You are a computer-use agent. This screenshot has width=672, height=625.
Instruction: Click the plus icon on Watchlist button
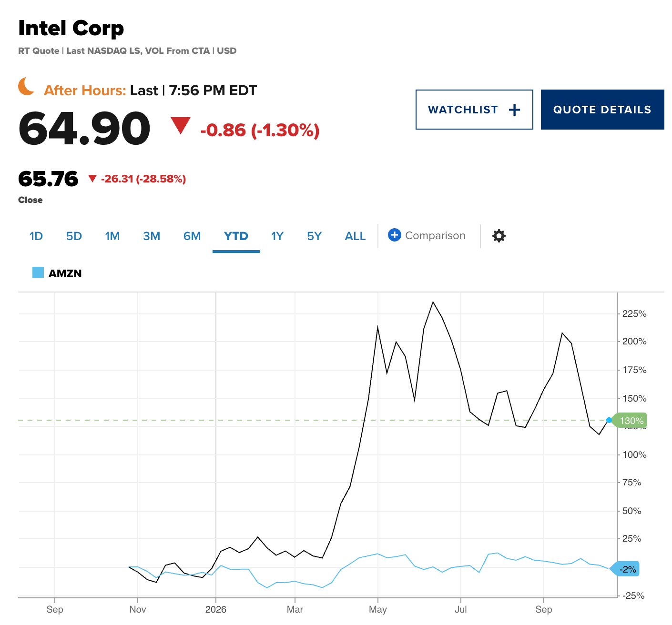click(x=514, y=110)
